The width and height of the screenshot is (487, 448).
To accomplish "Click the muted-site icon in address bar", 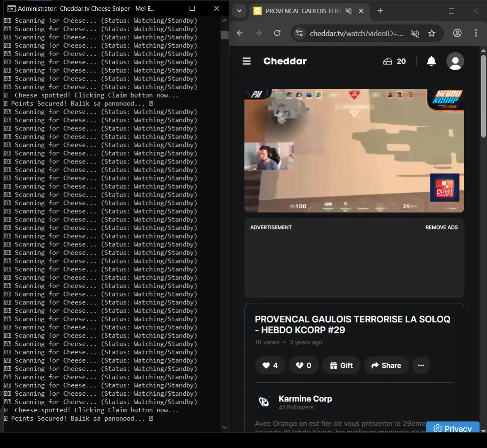I will (x=415, y=33).
